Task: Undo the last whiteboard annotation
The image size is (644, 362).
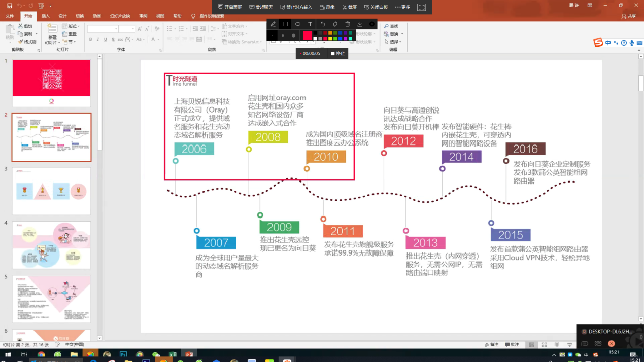Action: (323, 24)
